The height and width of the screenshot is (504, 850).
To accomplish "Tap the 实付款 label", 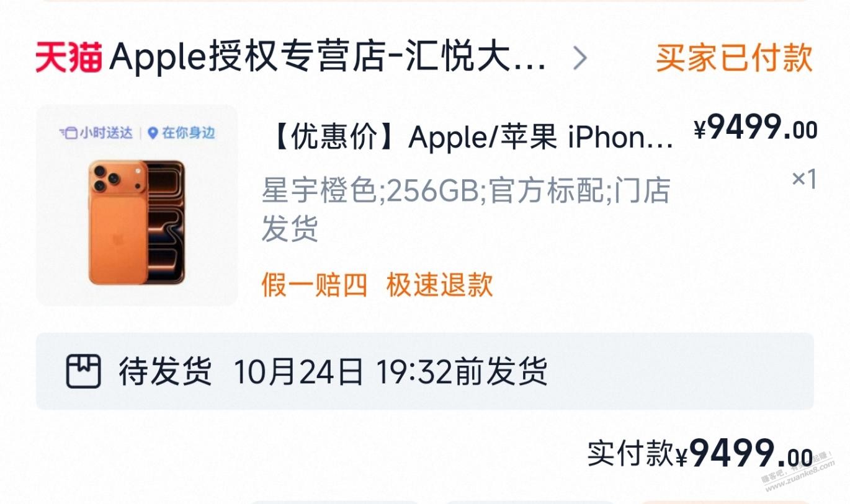I will coord(630,454).
